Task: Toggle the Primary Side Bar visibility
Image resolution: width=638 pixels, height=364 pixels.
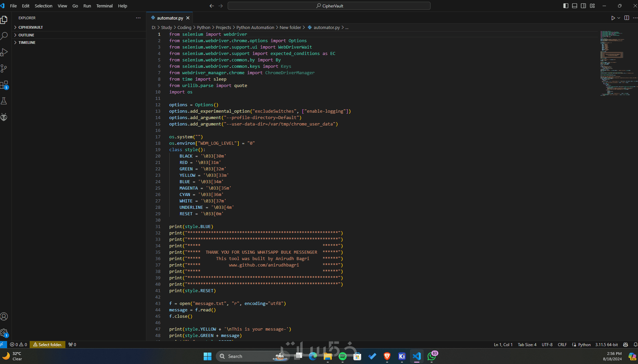Action: (x=566, y=6)
